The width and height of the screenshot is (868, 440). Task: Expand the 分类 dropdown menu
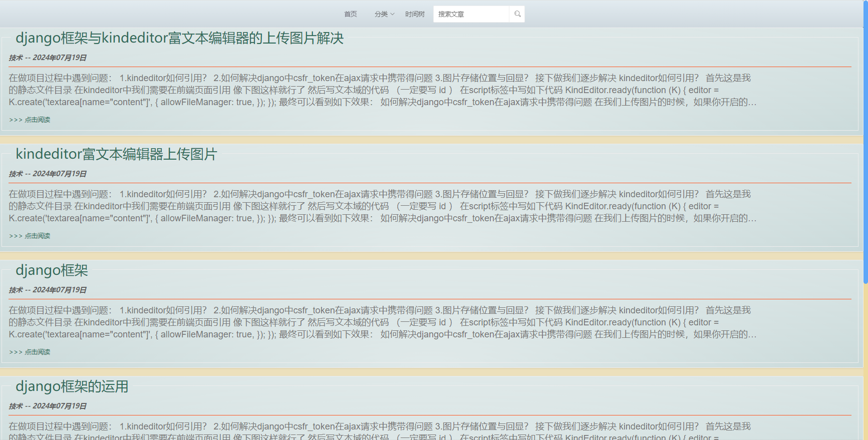click(x=384, y=14)
